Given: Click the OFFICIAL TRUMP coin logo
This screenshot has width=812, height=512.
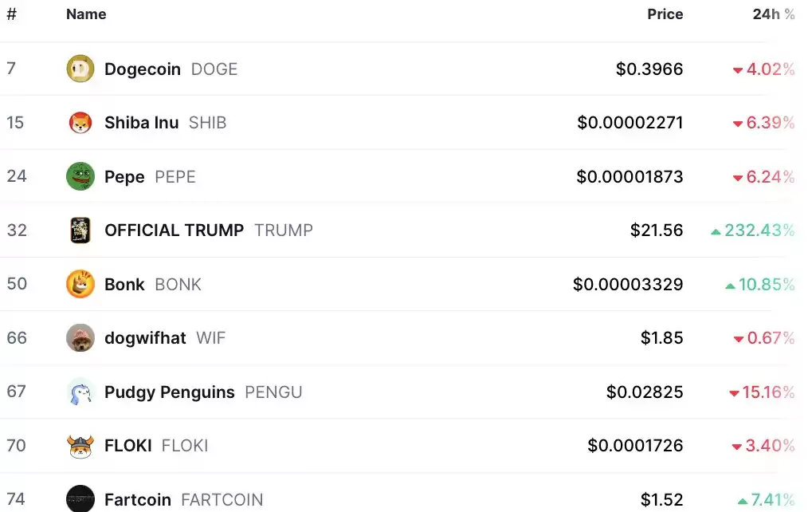Looking at the screenshot, I should [x=80, y=230].
